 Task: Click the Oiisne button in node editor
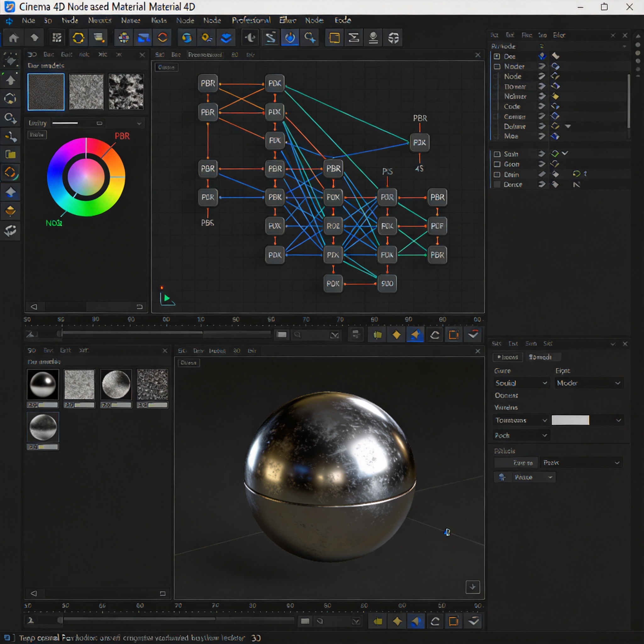pos(166,67)
